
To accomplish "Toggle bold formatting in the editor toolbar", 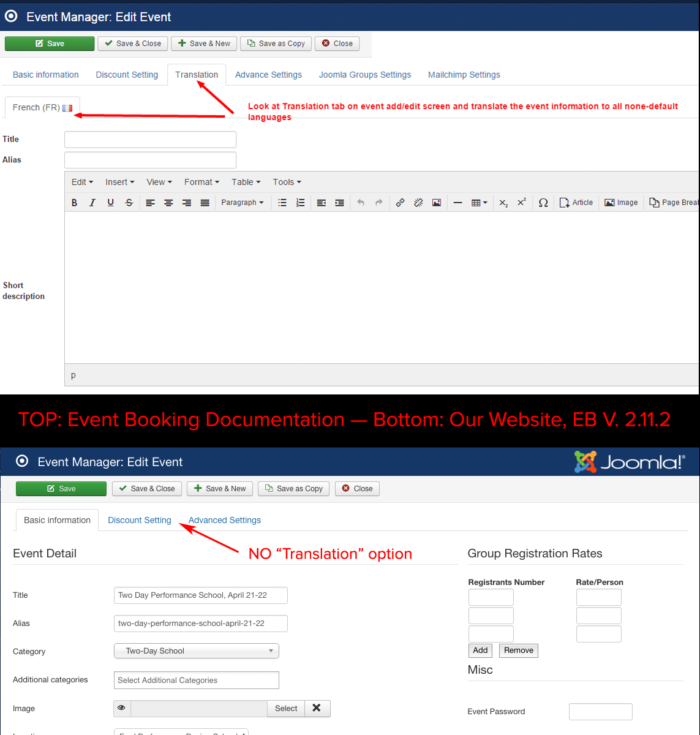I will click(x=75, y=203).
